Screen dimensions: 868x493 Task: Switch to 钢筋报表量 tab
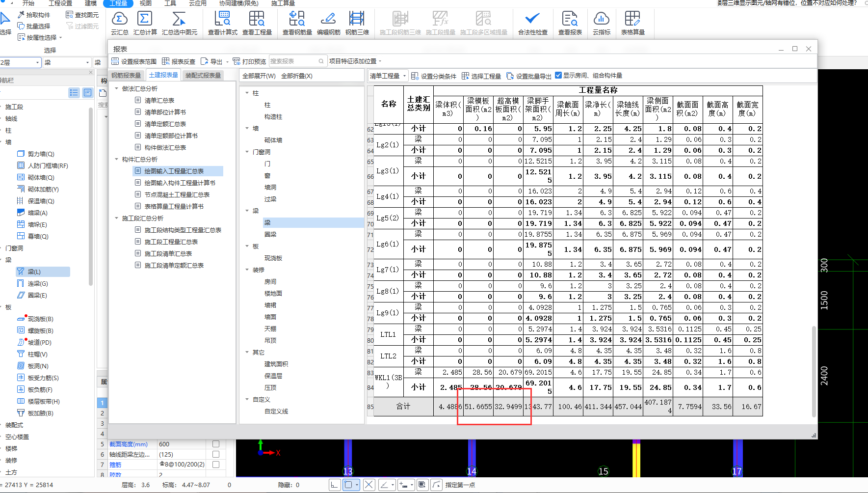point(126,76)
